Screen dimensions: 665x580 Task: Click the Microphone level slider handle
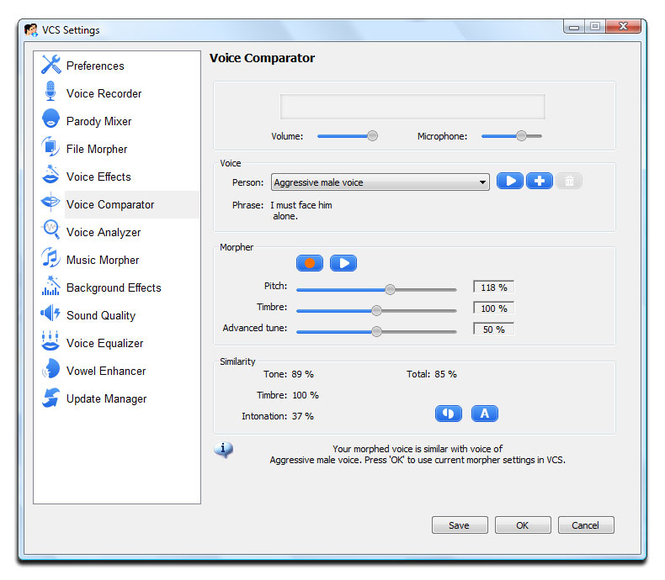[x=521, y=136]
